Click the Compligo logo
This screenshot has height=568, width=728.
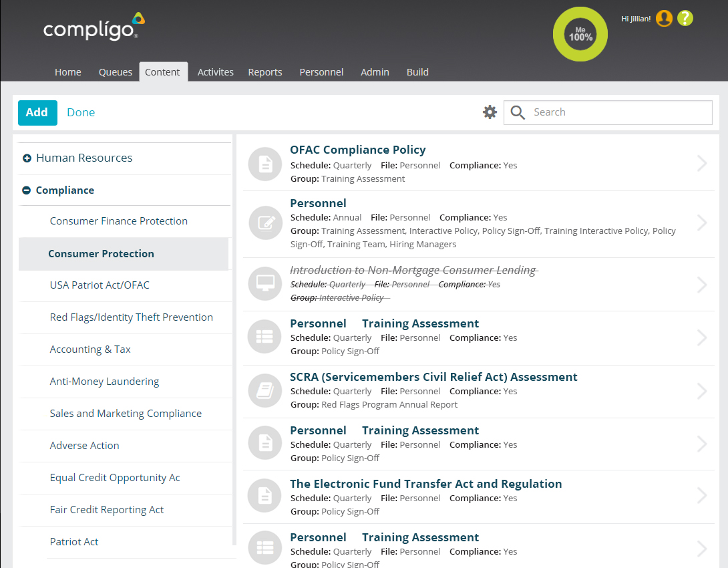coord(94,27)
